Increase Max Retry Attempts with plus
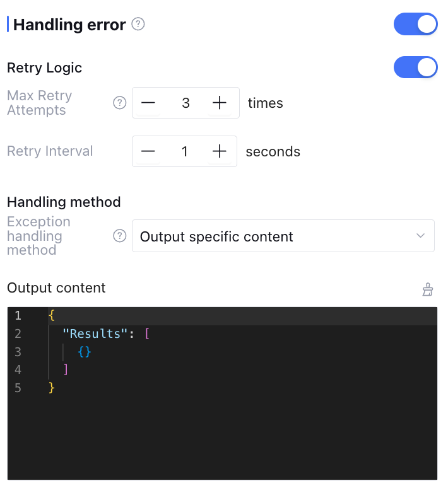This screenshot has height=493, width=448. coord(219,103)
